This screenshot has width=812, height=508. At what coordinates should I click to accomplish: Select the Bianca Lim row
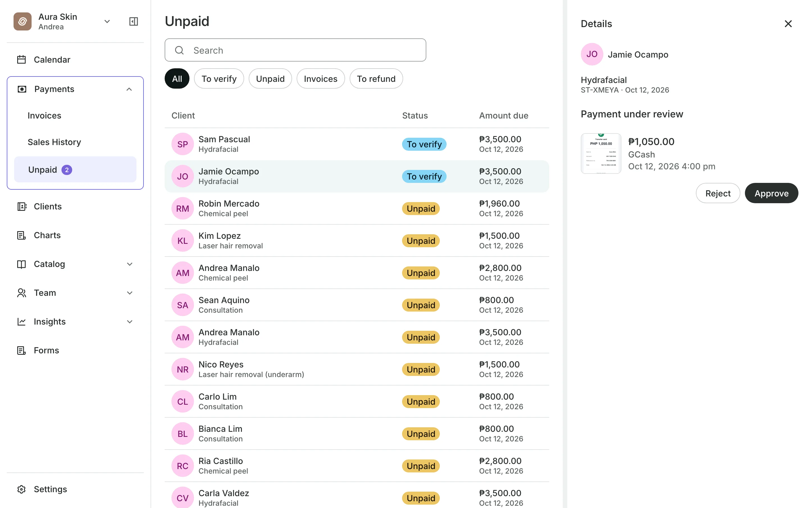tap(357, 434)
